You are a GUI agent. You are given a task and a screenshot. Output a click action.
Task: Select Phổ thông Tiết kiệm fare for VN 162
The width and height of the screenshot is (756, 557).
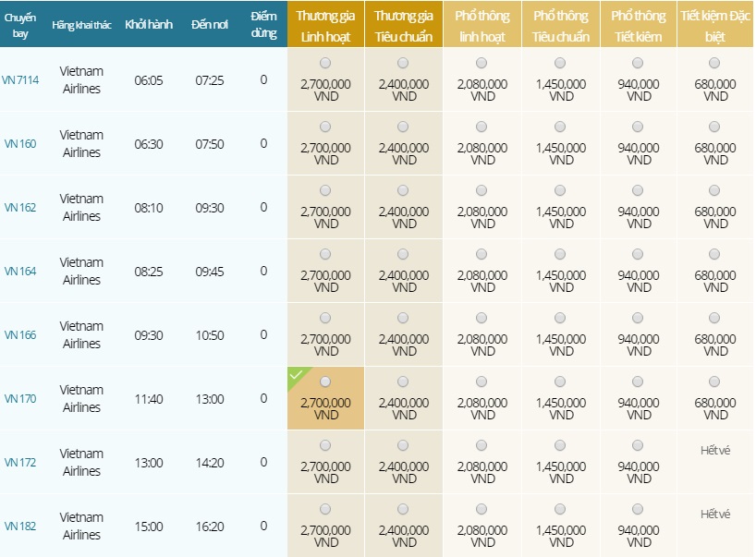click(638, 190)
